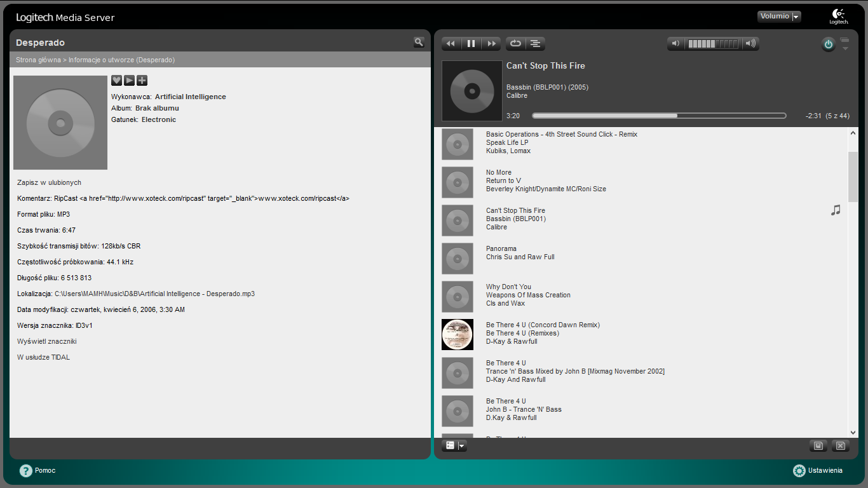Image resolution: width=868 pixels, height=488 pixels.
Task: Open Return to V album
Action: click(x=503, y=180)
